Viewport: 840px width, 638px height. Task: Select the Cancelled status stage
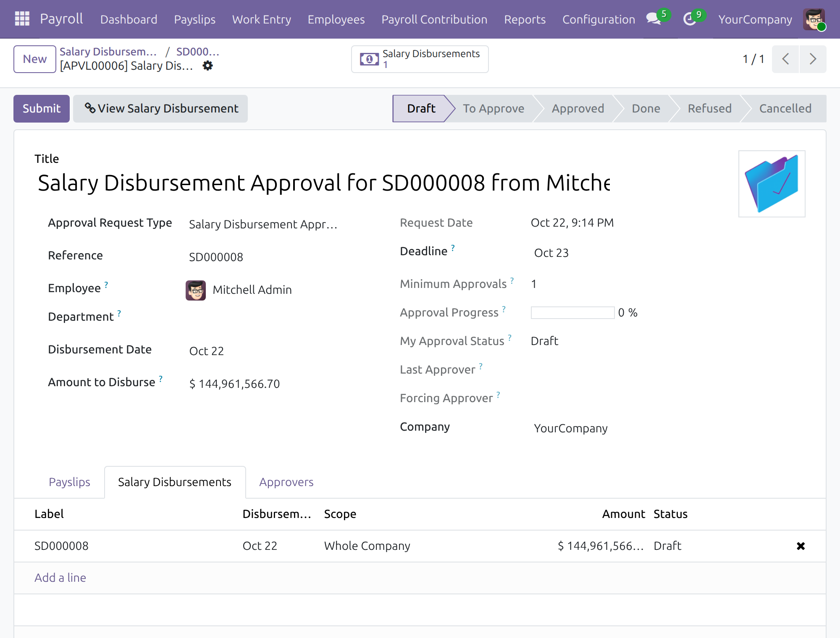(785, 109)
